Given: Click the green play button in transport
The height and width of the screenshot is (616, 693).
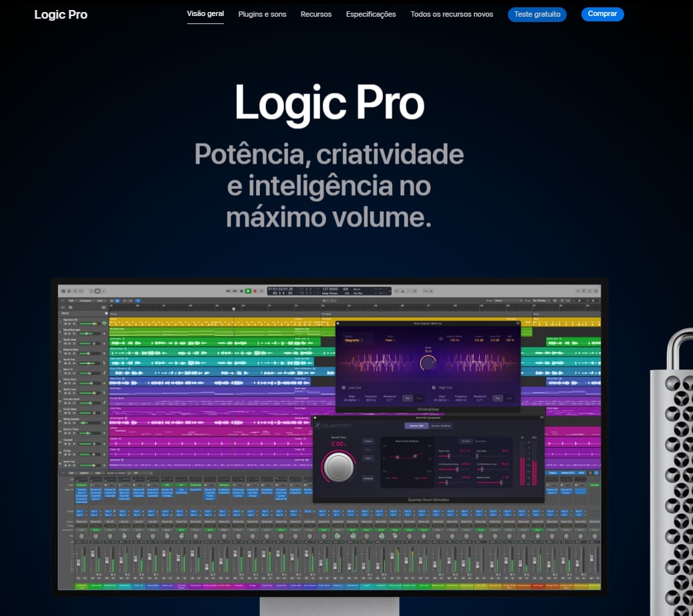Looking at the screenshot, I should point(248,291).
